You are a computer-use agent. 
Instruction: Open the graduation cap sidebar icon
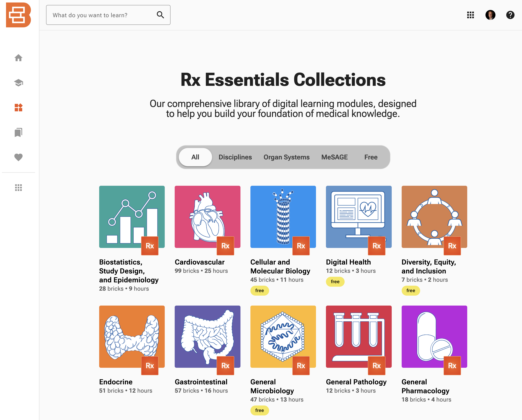coord(18,83)
